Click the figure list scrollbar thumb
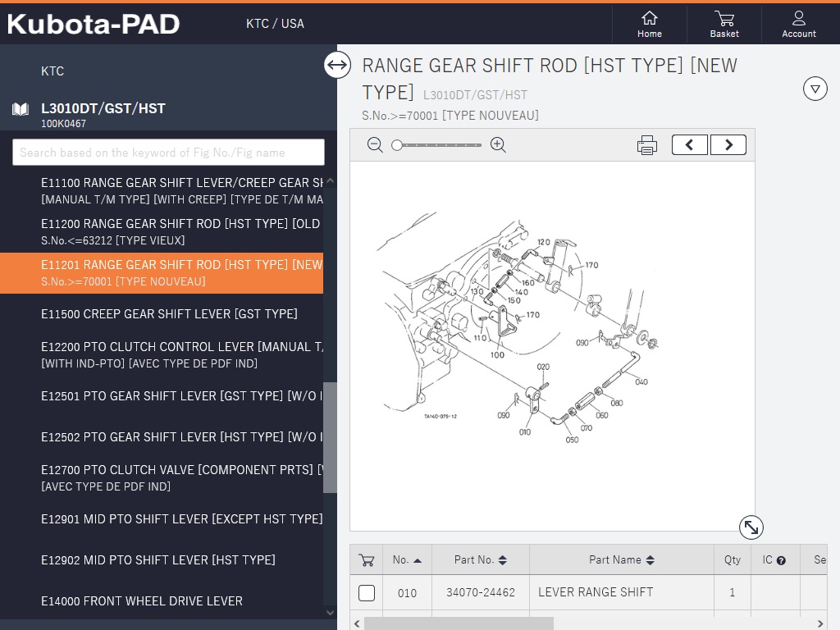 click(x=330, y=437)
